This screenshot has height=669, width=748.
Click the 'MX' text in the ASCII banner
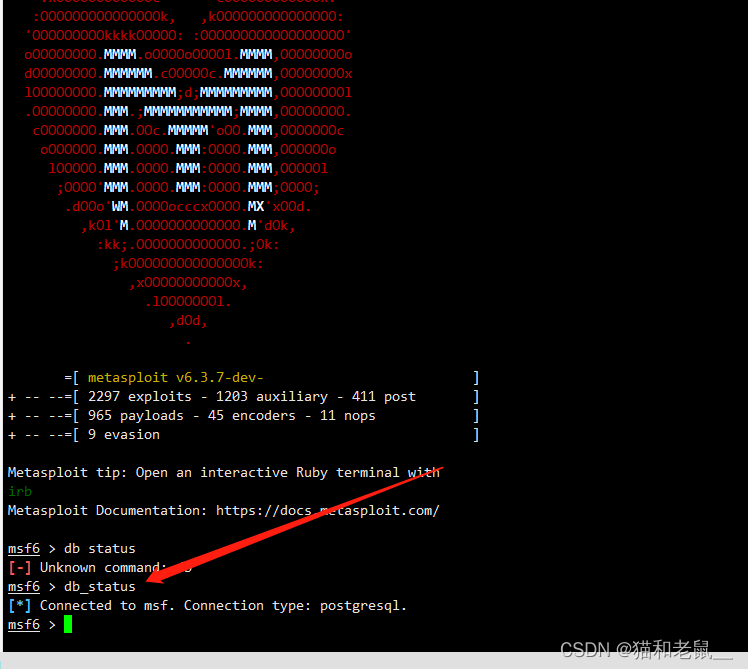(256, 206)
